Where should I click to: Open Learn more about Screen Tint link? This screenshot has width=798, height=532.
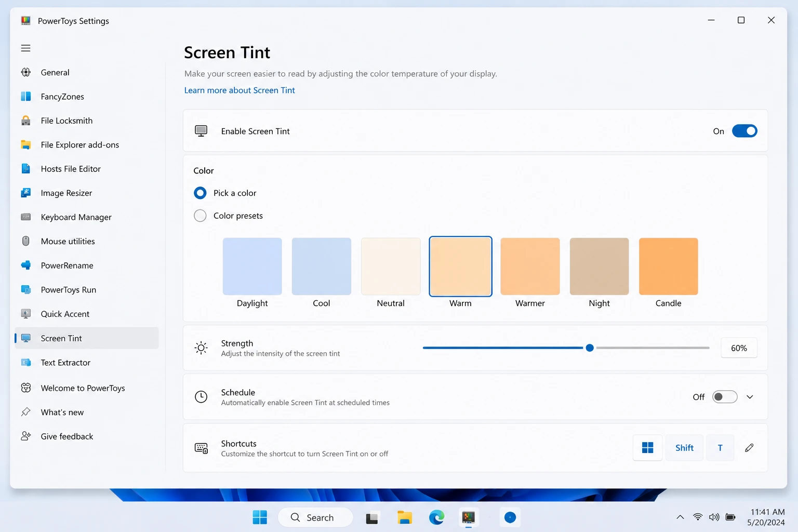point(240,90)
